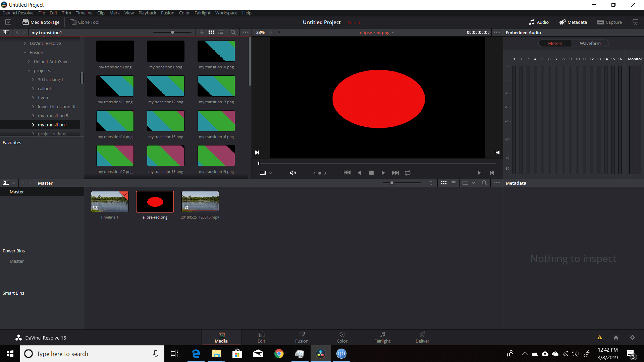Image resolution: width=644 pixels, height=362 pixels.
Task: Toggle loop playback
Action: tap(408, 173)
